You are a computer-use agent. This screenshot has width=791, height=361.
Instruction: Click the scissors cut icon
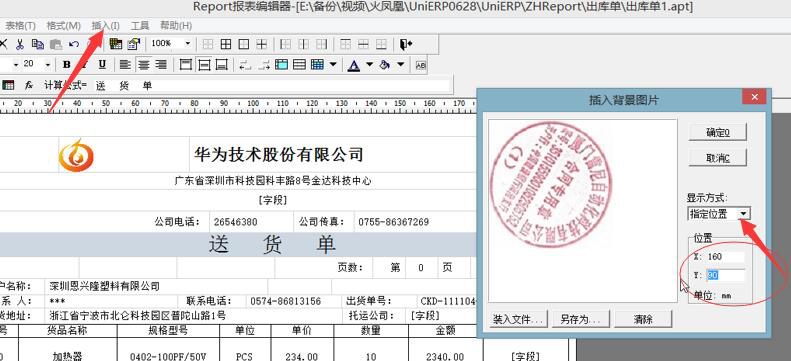point(20,44)
